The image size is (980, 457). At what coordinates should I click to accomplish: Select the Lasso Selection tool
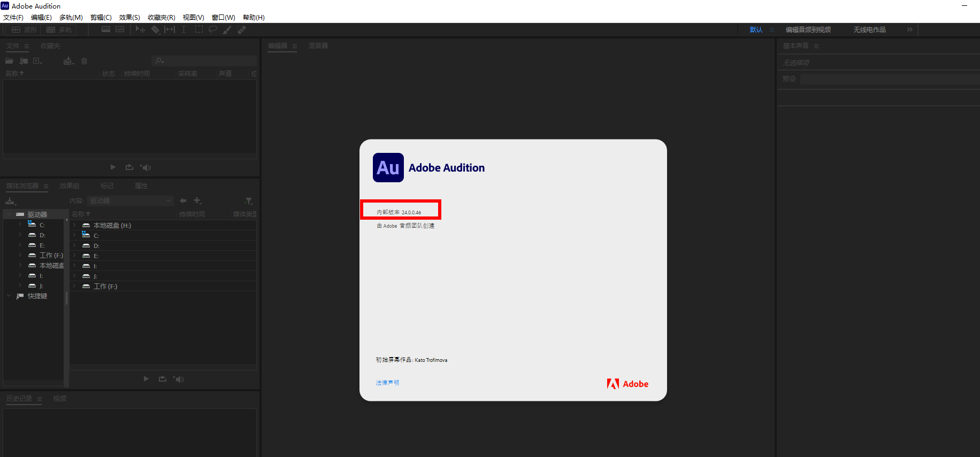[213, 29]
